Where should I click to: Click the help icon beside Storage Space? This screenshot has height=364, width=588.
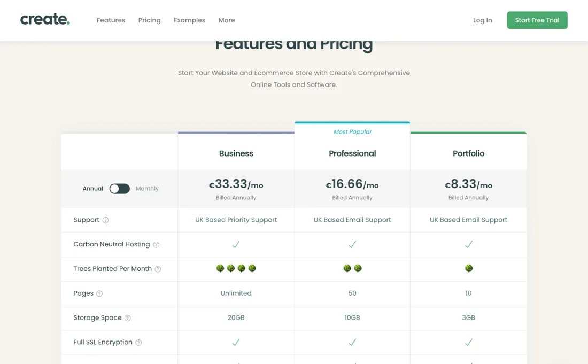(x=128, y=318)
